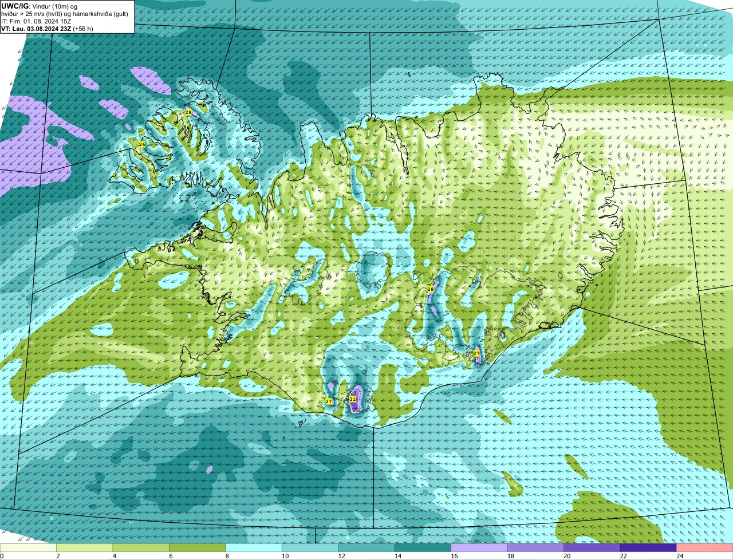The height and width of the screenshot is (560, 733).
Task: Select the 4–6 green scale swatch
Action: coord(141,547)
